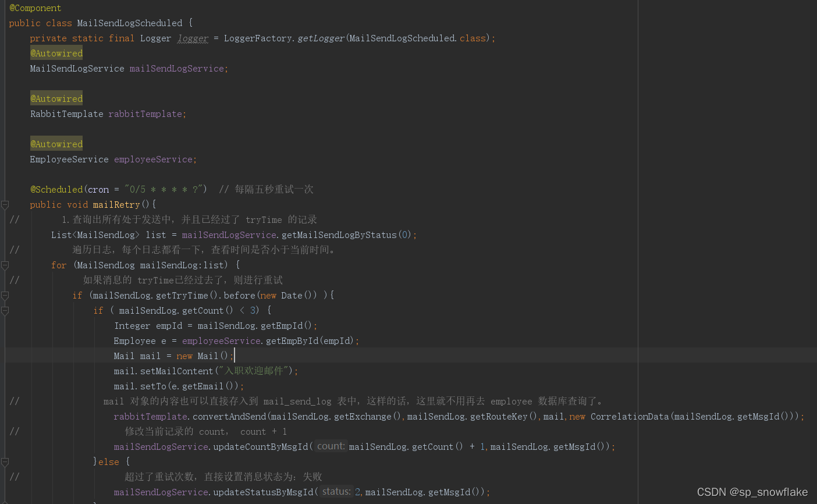817x504 pixels.
Task: Click the comment 1.查询出所有处于发送中
Action: tap(189, 220)
